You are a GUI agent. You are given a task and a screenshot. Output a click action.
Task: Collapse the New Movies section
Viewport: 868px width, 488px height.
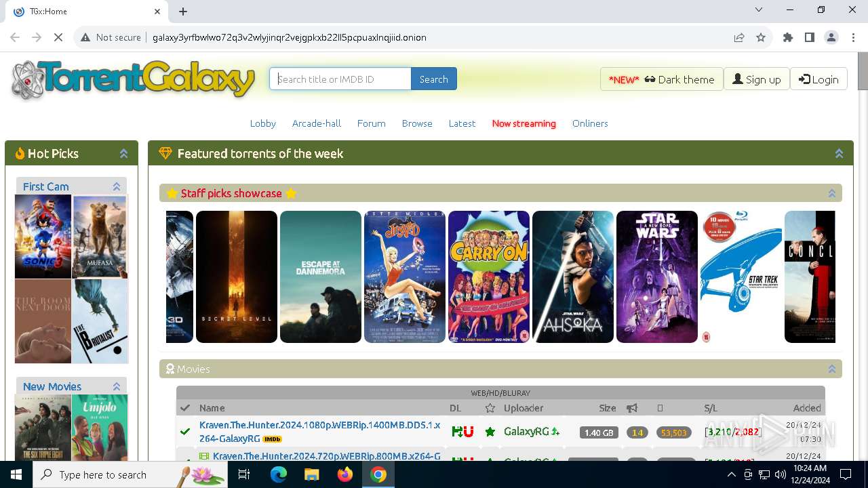117,386
